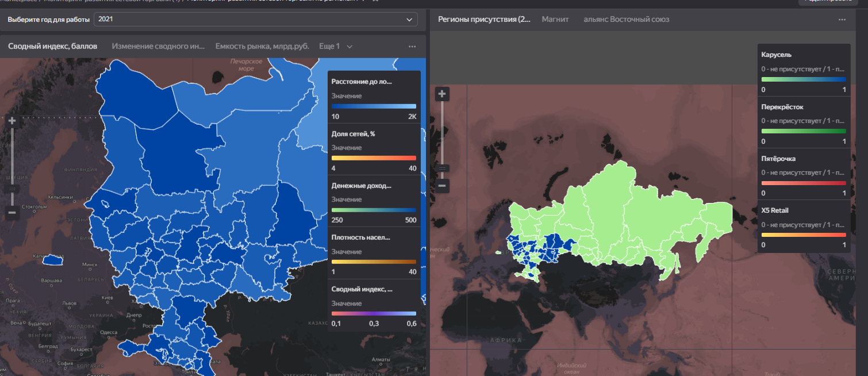Zoom in on the right presence map
The width and height of the screenshot is (868, 376).
pos(442,94)
